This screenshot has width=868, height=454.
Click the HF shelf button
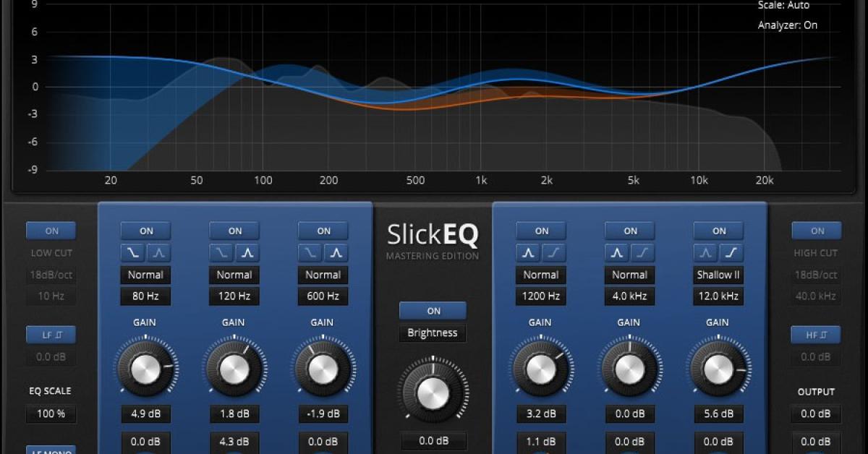pyautogui.click(x=816, y=335)
